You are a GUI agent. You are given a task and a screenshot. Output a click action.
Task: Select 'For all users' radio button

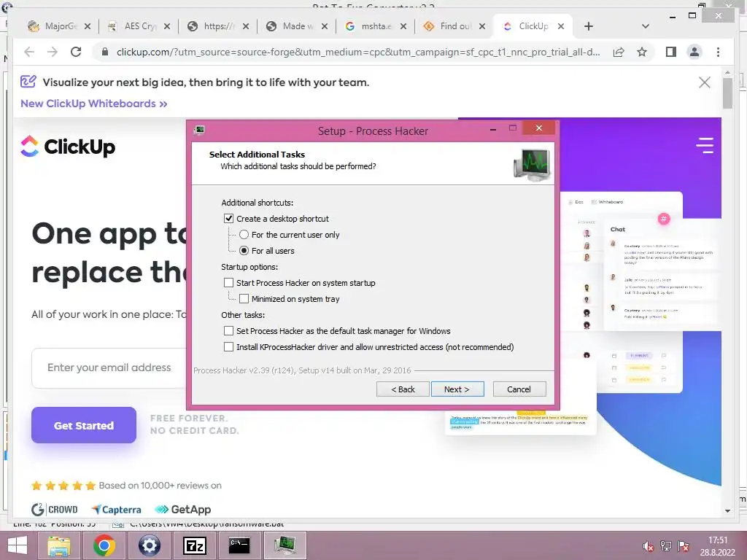[244, 251]
